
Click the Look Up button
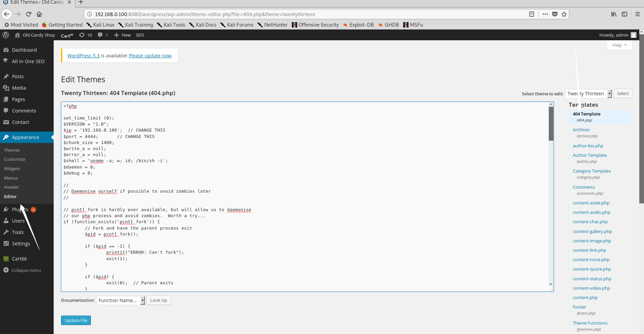click(159, 300)
